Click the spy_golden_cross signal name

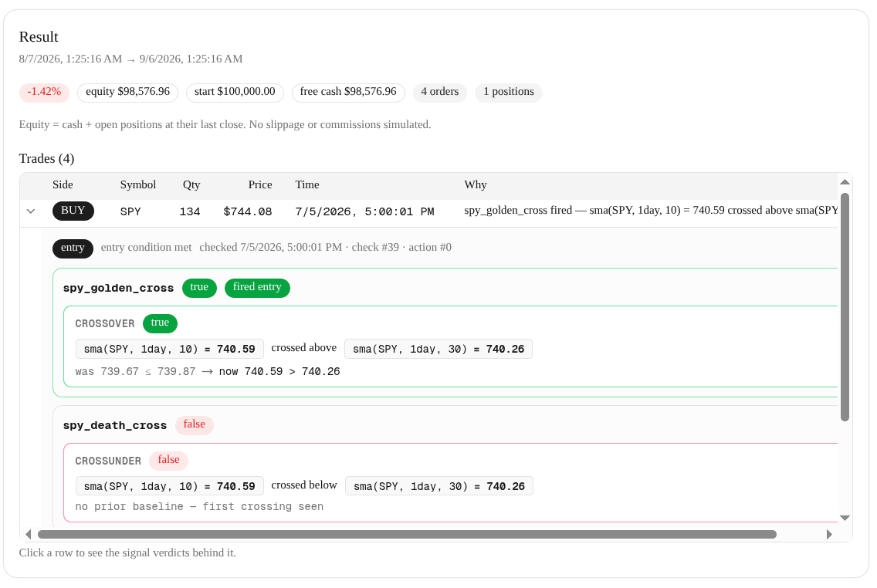pyautogui.click(x=119, y=289)
